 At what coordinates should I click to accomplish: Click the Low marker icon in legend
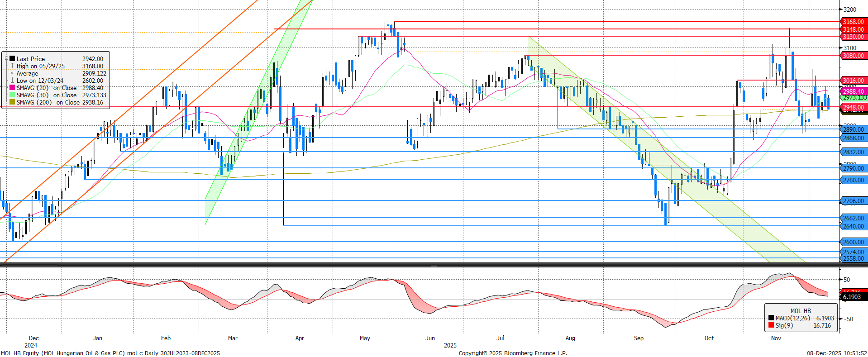tap(12, 81)
